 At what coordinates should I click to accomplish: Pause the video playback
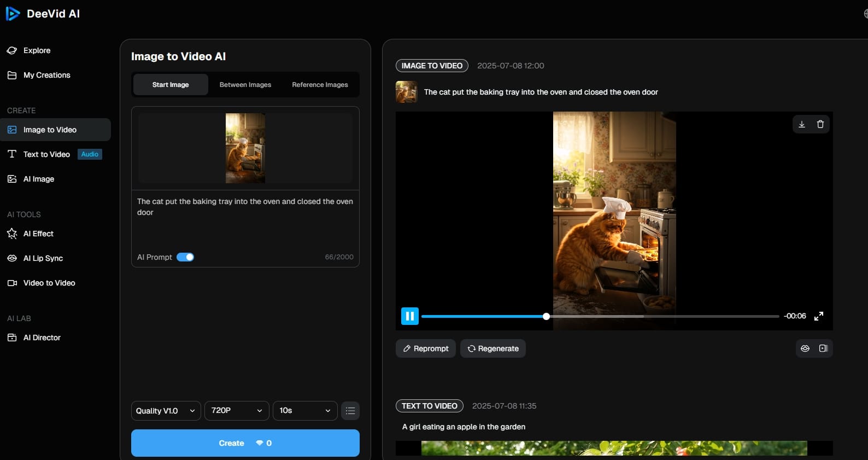(410, 316)
